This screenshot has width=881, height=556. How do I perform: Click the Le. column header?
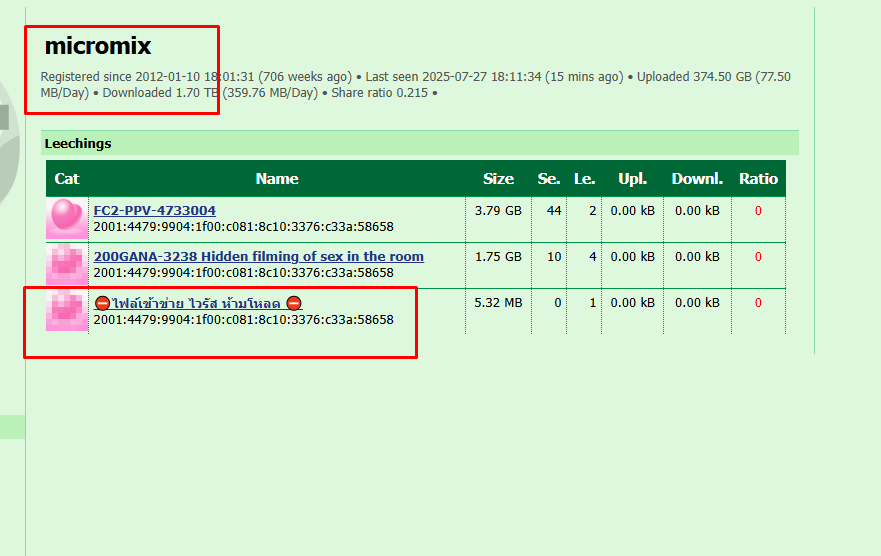584,179
